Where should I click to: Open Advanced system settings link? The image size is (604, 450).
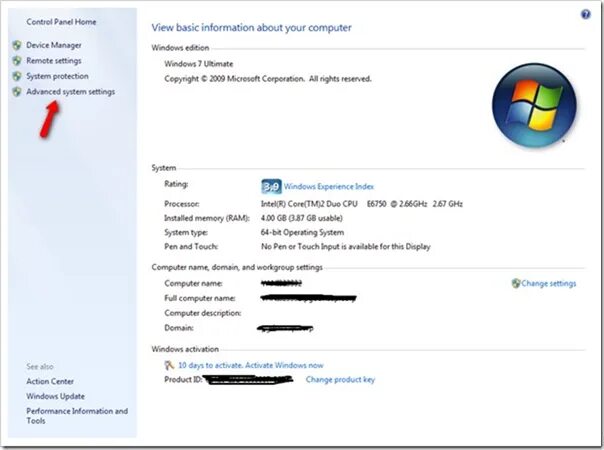(70, 92)
